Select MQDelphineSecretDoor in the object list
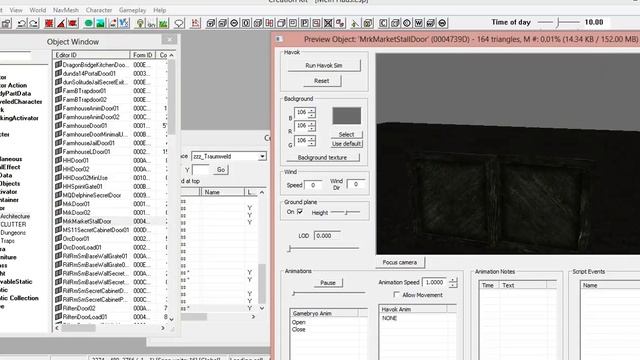 (92, 195)
